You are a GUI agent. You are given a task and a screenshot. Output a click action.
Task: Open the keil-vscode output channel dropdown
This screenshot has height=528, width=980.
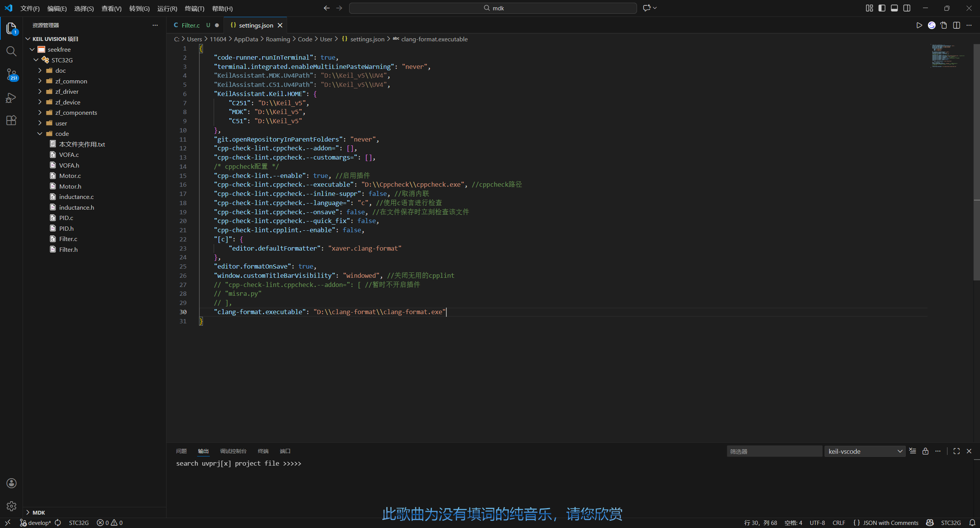point(865,451)
